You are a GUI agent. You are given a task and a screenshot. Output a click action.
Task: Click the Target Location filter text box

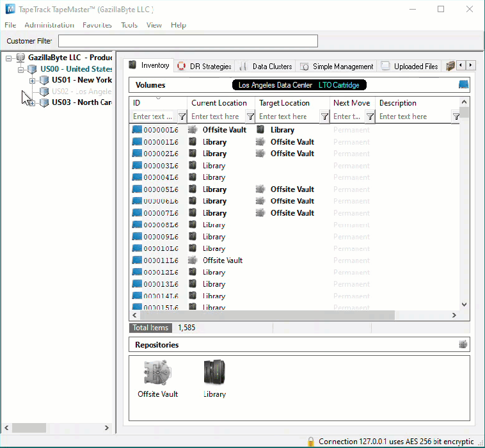pos(288,116)
